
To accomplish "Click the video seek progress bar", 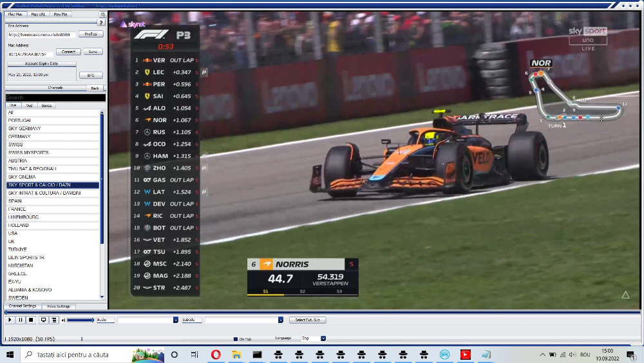I will [x=323, y=313].
